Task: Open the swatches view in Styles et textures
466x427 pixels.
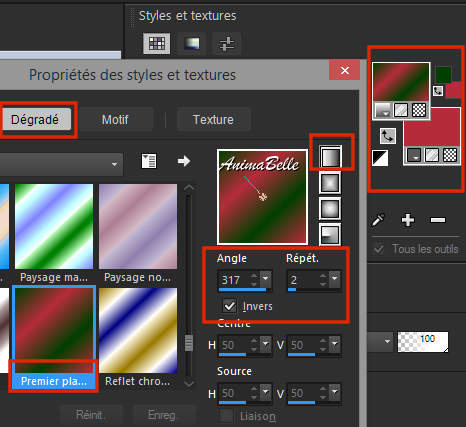Action: coord(157,43)
